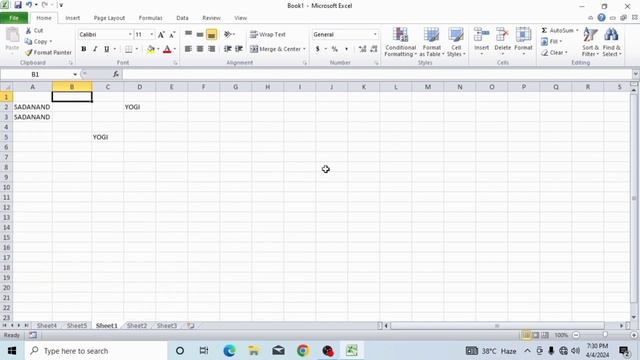Increase font size with the large A icon
Screen dimensions: 640x360
point(161,35)
